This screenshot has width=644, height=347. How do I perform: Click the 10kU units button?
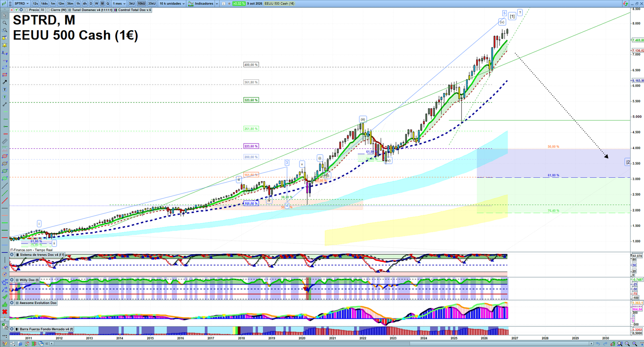[x=142, y=4]
